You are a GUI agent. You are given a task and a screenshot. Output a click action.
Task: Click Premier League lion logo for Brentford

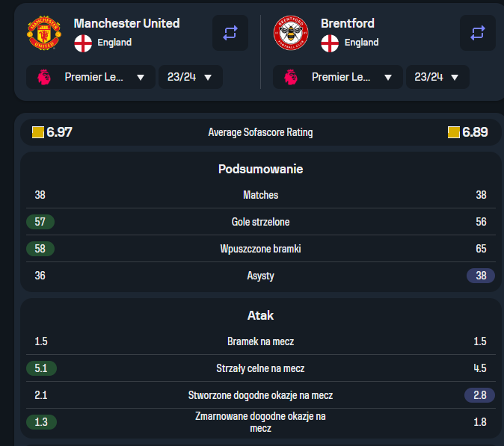291,77
